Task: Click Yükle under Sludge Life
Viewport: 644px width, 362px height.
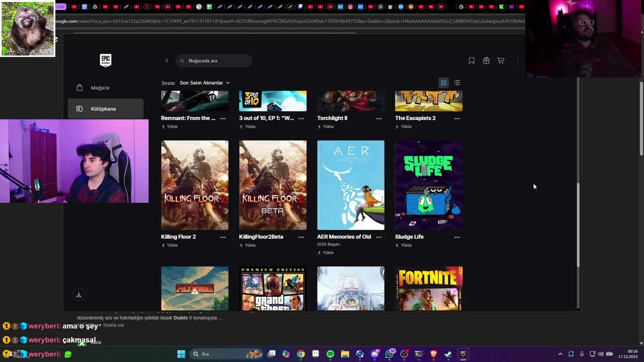Action: point(404,245)
